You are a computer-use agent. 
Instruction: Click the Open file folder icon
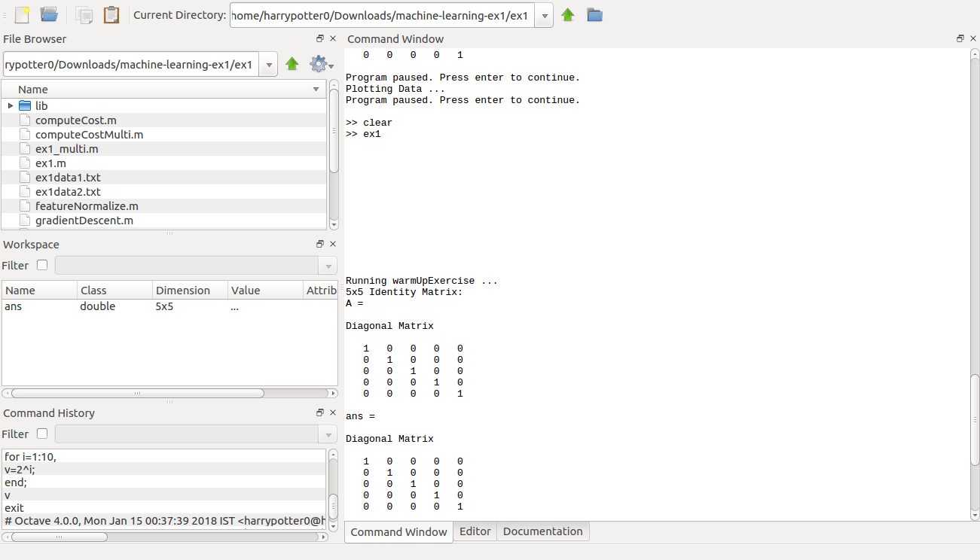pos(49,14)
